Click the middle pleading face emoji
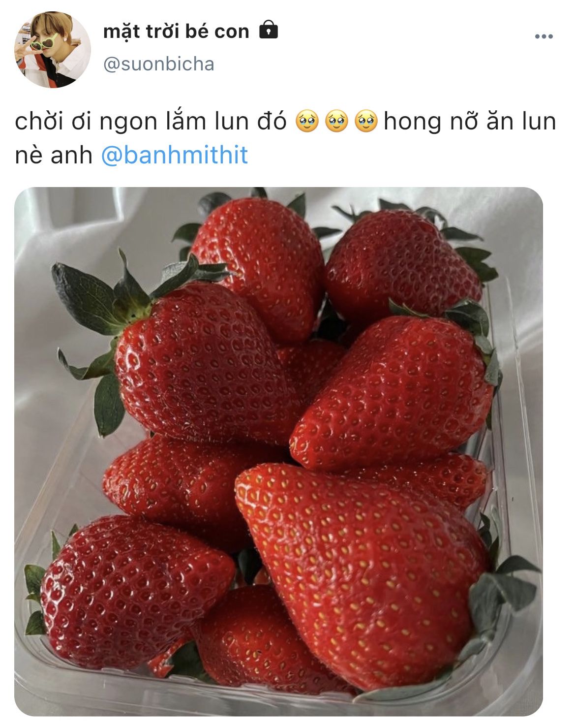This screenshot has height=728, width=575. point(336,121)
